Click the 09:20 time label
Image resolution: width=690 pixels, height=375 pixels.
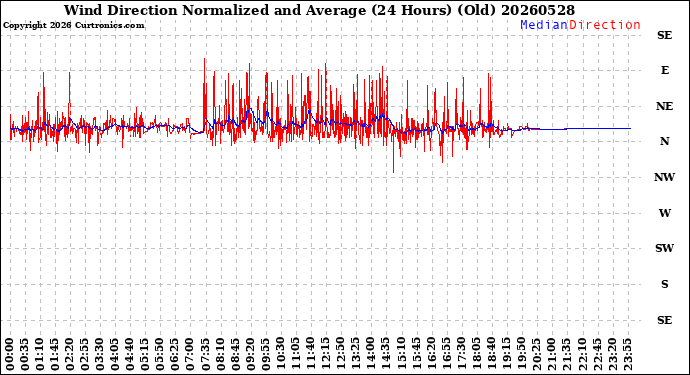250,354
